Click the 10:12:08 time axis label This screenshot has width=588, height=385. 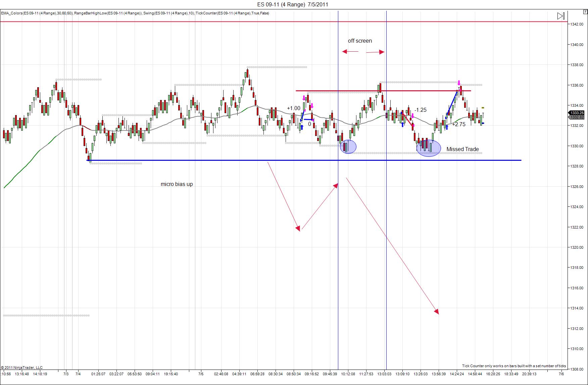tap(348, 374)
